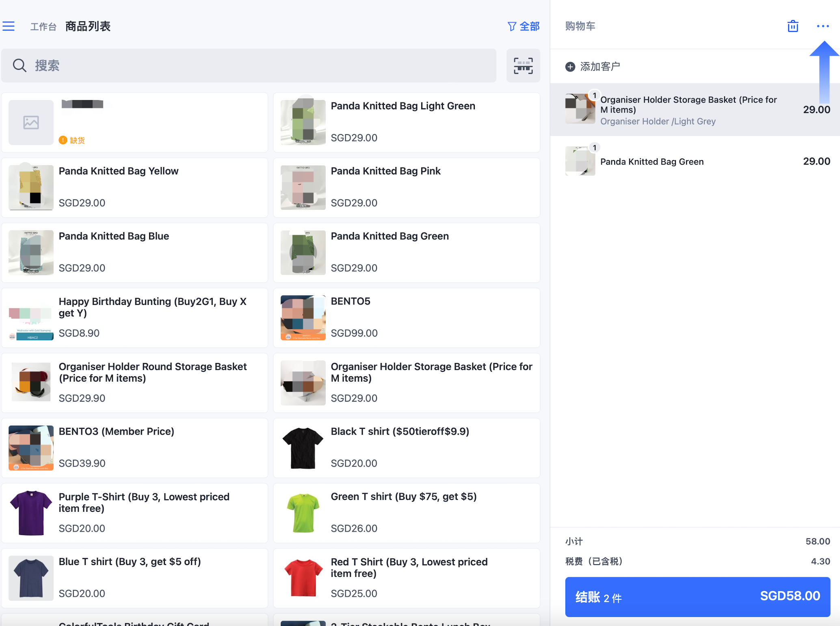The width and height of the screenshot is (840, 626).
Task: Click the SGD99.00 price of BENTO5
Action: 354,333
